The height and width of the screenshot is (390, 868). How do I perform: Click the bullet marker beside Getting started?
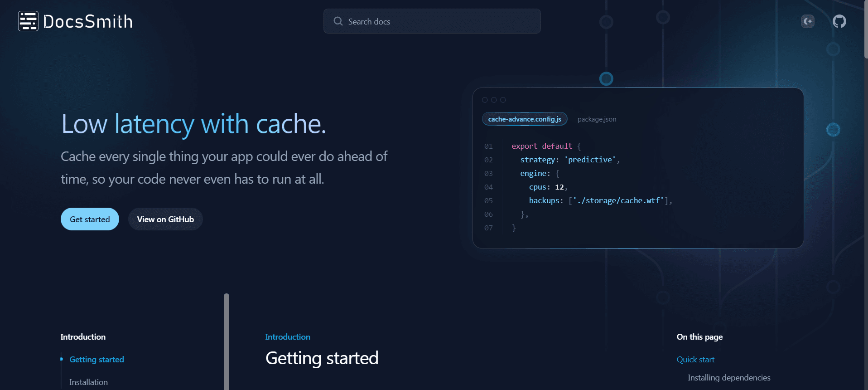pos(61,359)
